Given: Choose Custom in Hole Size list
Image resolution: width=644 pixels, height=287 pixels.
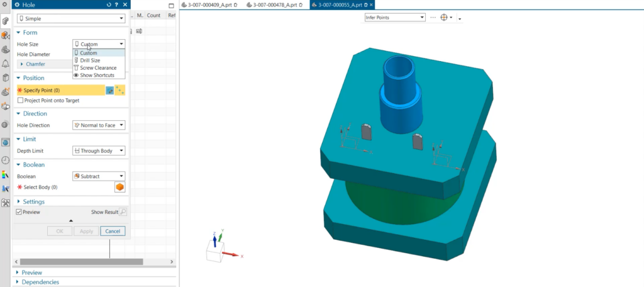Looking at the screenshot, I should click(99, 53).
